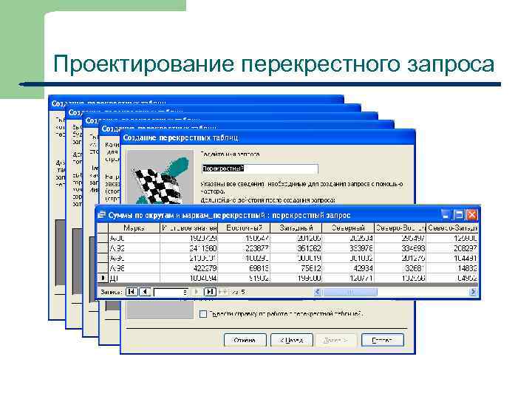Click the 334693 cell in the А-92 row

[x=400, y=248]
